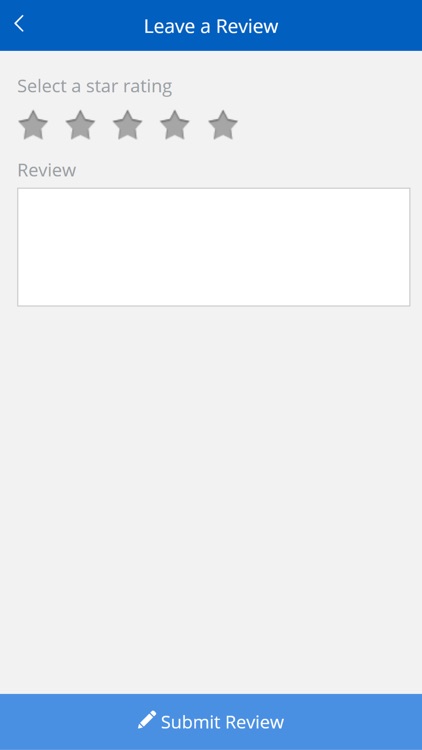Tap the Submit Review button
422x750 pixels.
click(211, 722)
